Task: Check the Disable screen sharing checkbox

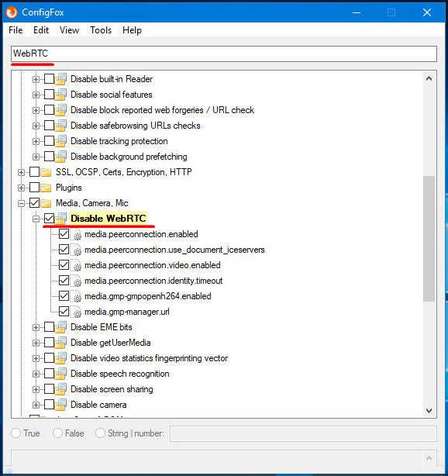Action: [x=49, y=389]
